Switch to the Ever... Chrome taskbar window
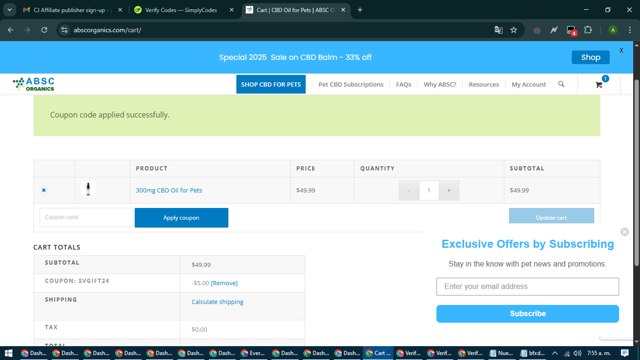640x360 pixels. 253,353
